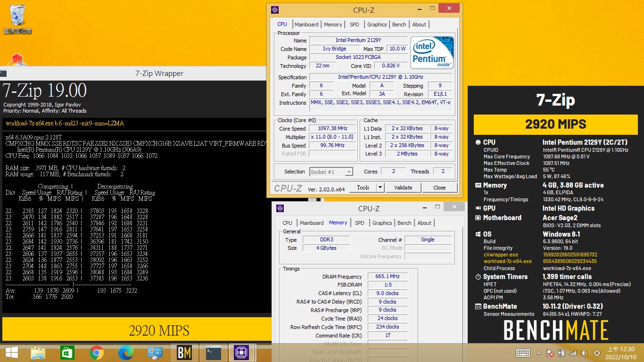This screenshot has height=362, width=644.
Task: Open About tab in top CPU-Z
Action: click(x=419, y=25)
